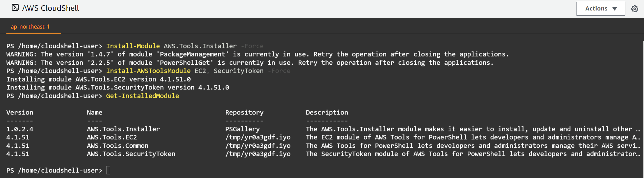Click the Get-InstalledModule command text
This screenshot has height=178, width=644.
click(x=143, y=96)
